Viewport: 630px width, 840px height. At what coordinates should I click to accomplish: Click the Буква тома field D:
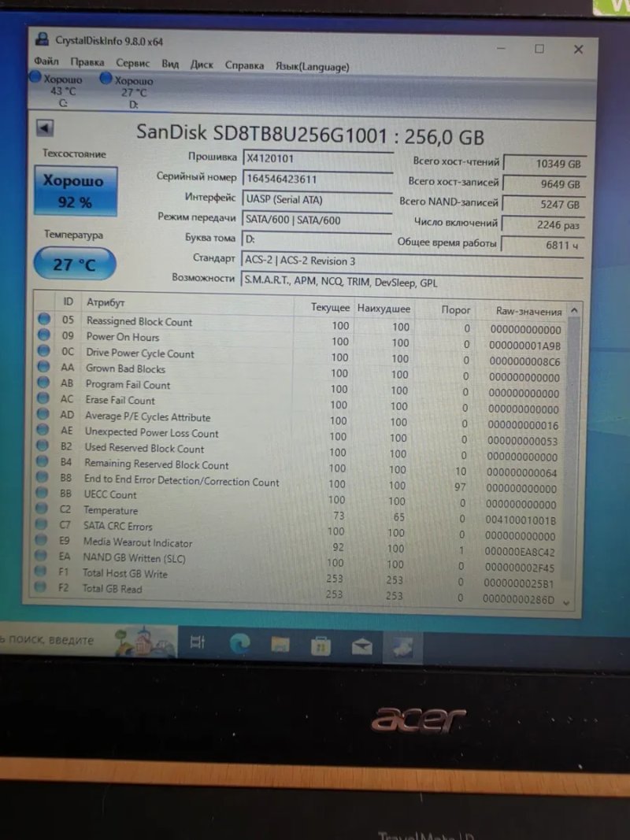pyautogui.click(x=317, y=239)
